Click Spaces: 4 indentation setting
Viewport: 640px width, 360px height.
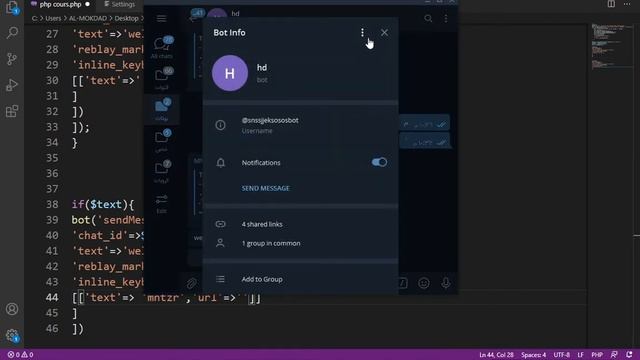533,355
